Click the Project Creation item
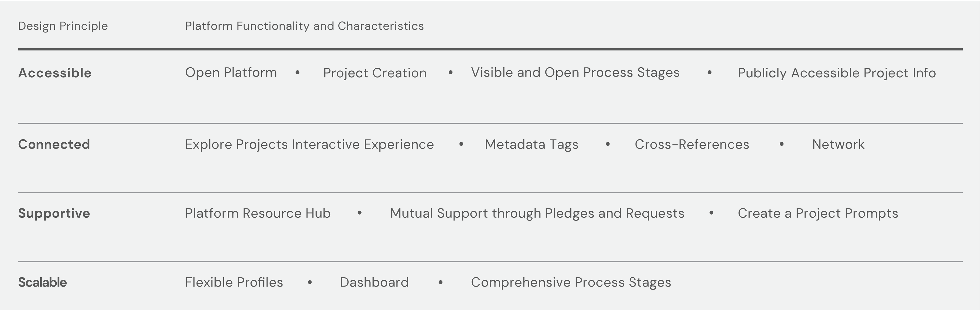The height and width of the screenshot is (310, 980). 375,73
